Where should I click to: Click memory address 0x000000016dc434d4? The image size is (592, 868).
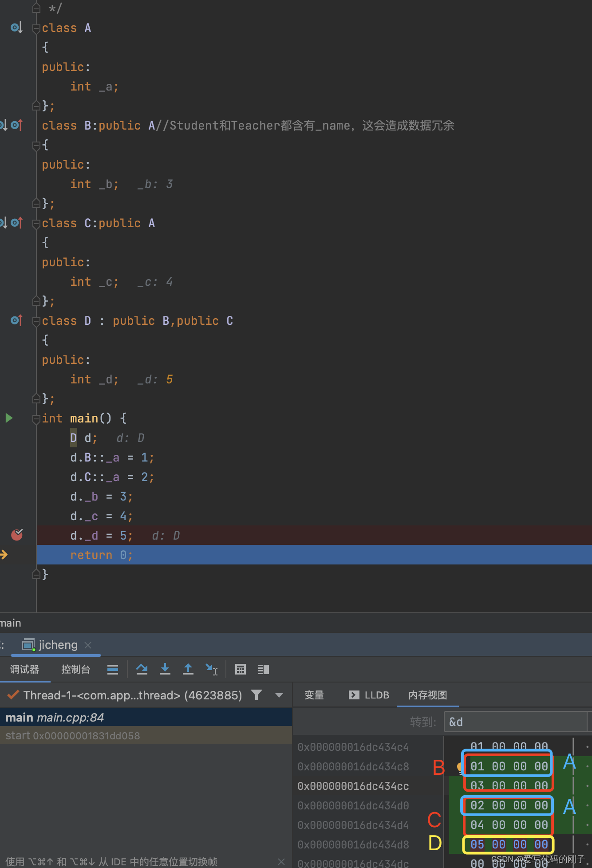tap(353, 825)
